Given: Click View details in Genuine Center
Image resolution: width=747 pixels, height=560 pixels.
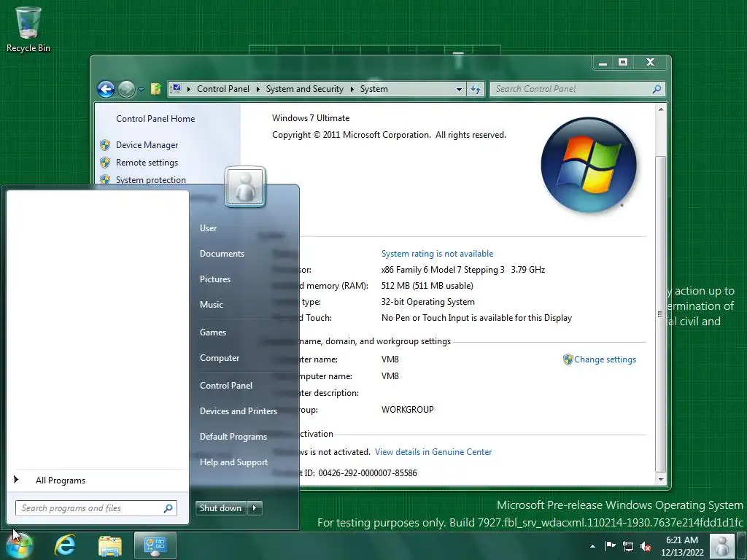Looking at the screenshot, I should [433, 452].
